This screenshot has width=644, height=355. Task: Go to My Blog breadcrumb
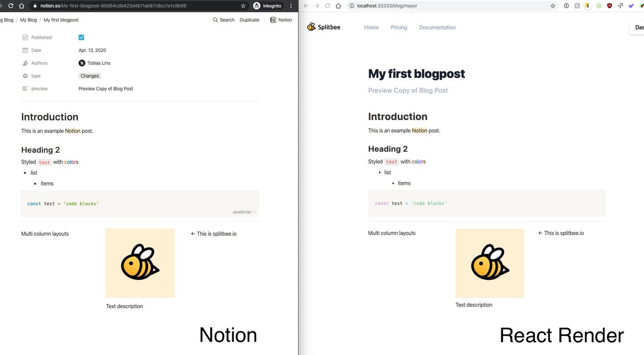(27, 20)
